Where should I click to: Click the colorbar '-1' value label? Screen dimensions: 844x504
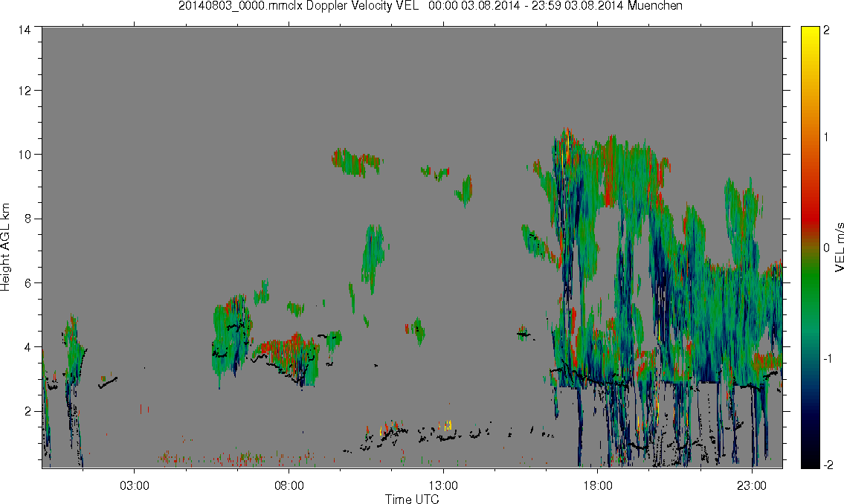click(827, 358)
